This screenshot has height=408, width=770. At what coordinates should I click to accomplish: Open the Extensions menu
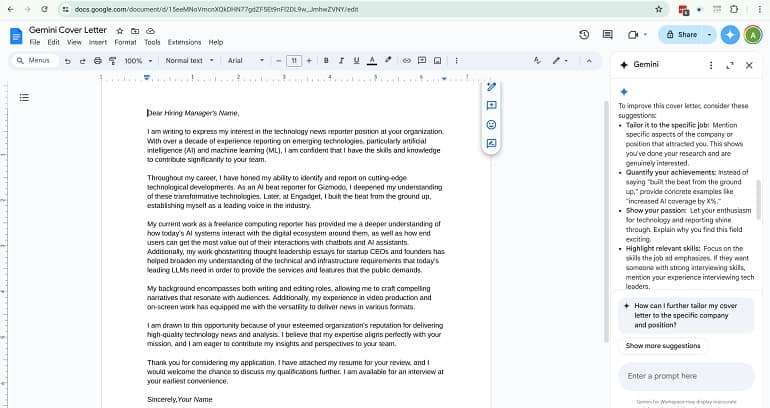tap(184, 42)
